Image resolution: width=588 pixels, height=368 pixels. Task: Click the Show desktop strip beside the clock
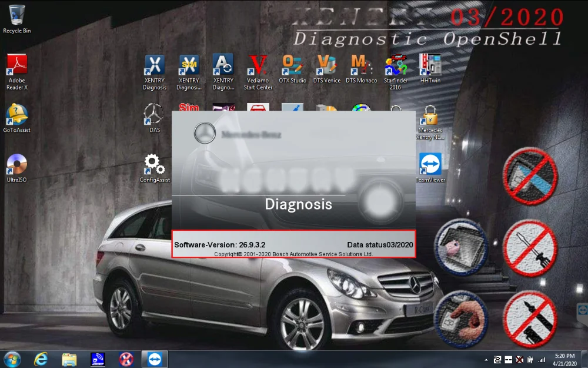(585, 359)
